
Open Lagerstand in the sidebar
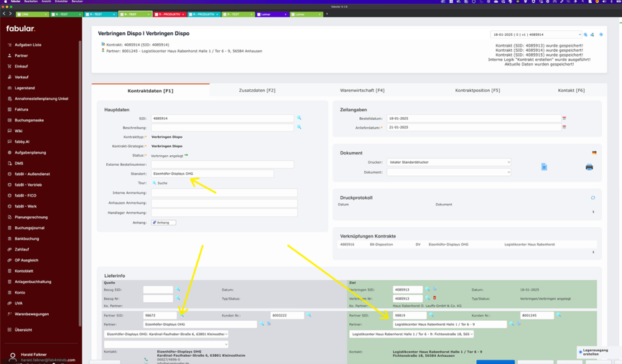(24, 88)
